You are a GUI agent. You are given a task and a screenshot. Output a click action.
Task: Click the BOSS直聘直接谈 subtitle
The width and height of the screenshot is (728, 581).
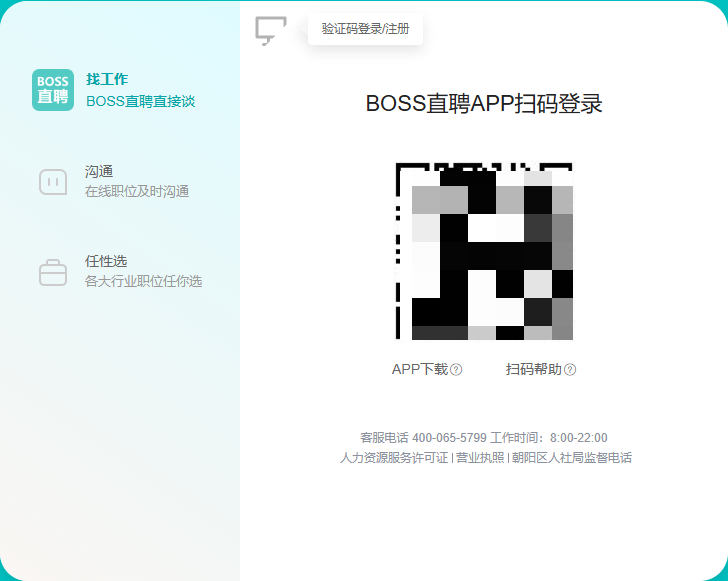click(141, 101)
